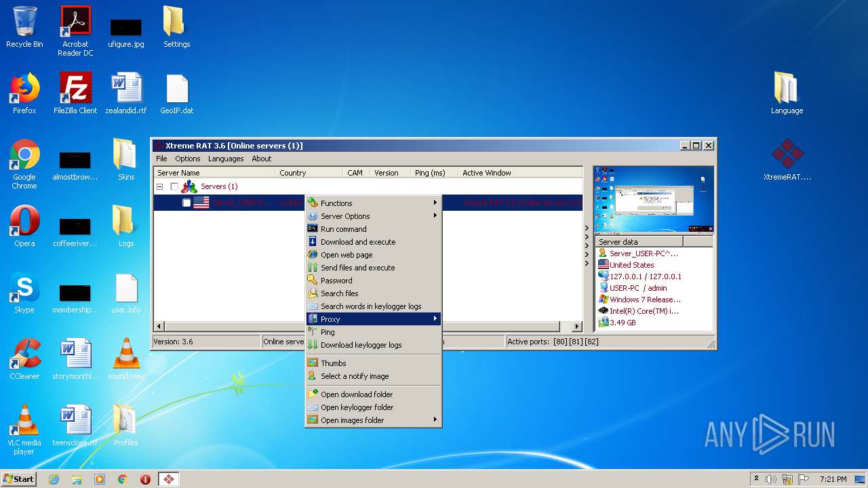Click the Open keylogger folder icon
868x488 pixels.
point(313,407)
